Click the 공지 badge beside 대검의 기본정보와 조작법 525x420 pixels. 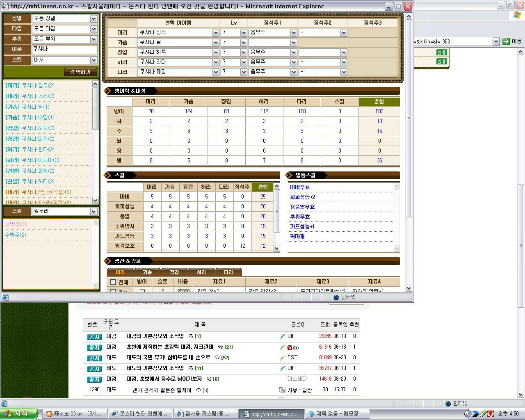click(94, 336)
